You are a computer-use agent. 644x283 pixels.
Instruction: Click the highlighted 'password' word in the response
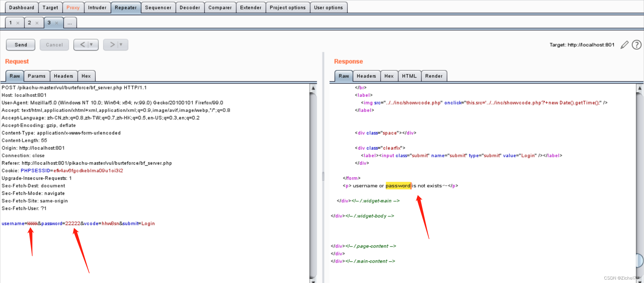(x=398, y=186)
